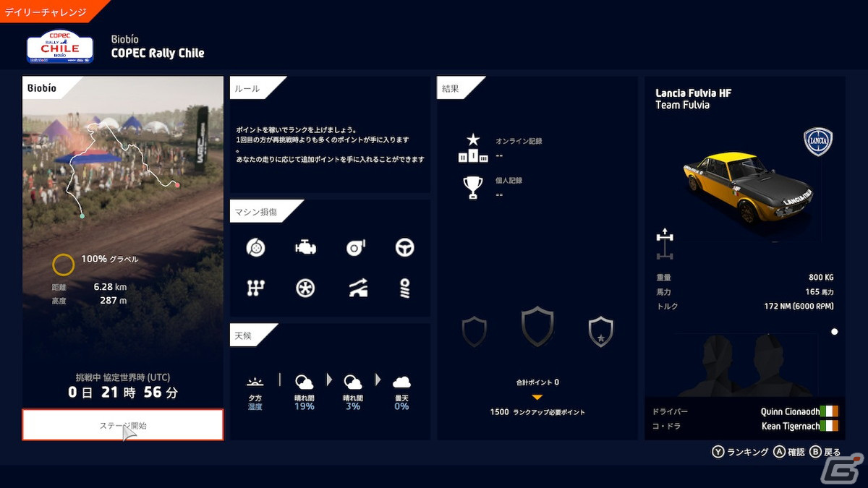Viewport: 868px width, 488px height.
Task: Click the bodywork aero damage icon
Action: coord(357,288)
